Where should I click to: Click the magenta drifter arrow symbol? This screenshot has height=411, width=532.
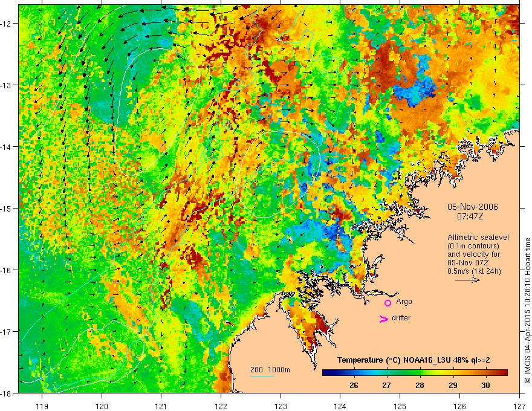point(384,319)
